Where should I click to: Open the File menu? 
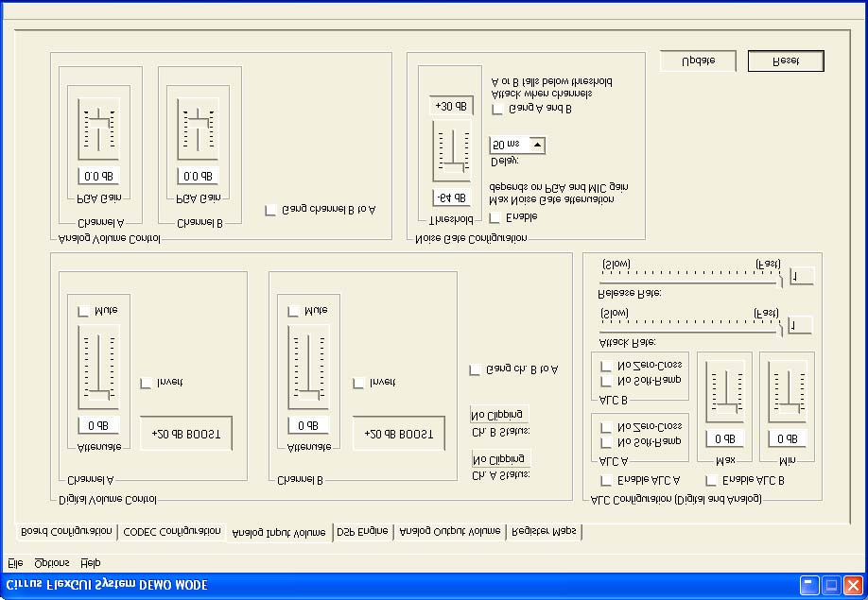click(x=17, y=562)
